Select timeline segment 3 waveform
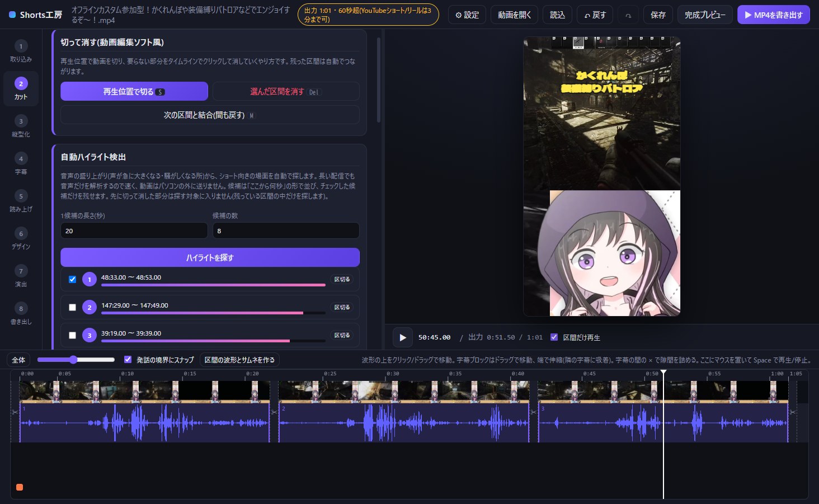Viewport: 819px width, 504px height. [663, 423]
